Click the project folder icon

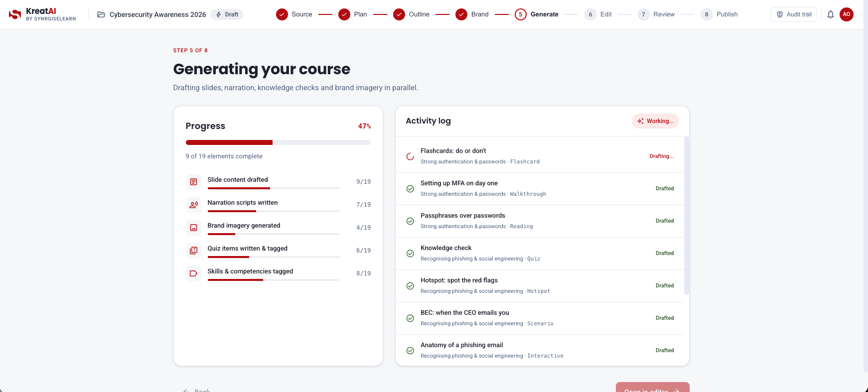tap(101, 14)
